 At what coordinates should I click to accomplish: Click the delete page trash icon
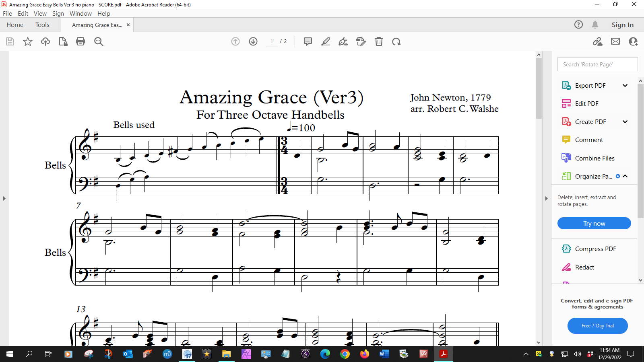tap(379, 41)
